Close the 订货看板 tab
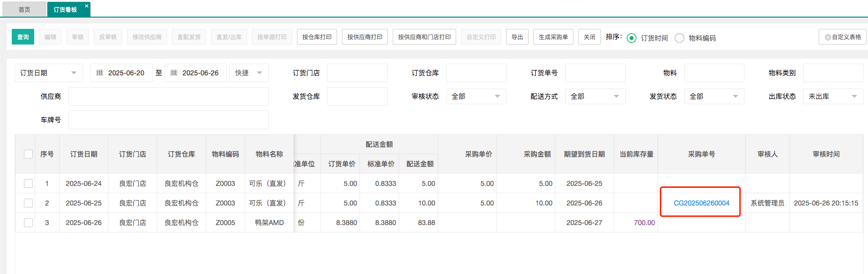This screenshot has width=868, height=274. (x=86, y=6)
